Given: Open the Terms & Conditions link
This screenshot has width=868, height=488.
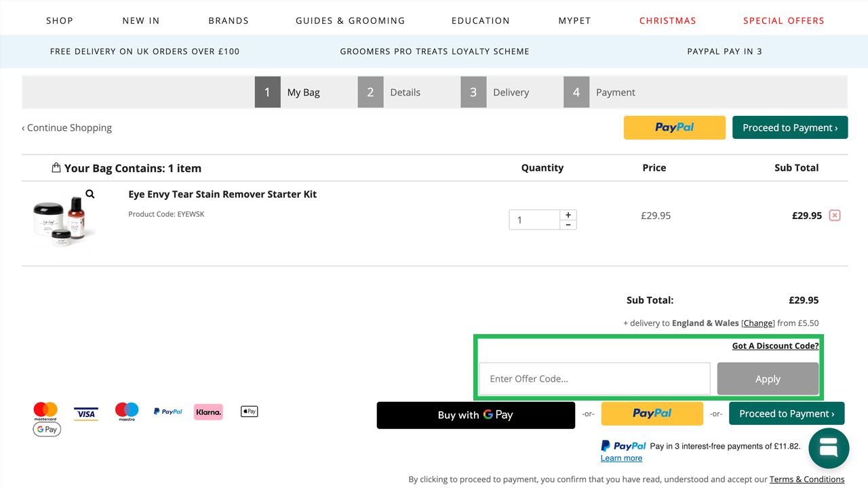Looking at the screenshot, I should point(807,479).
